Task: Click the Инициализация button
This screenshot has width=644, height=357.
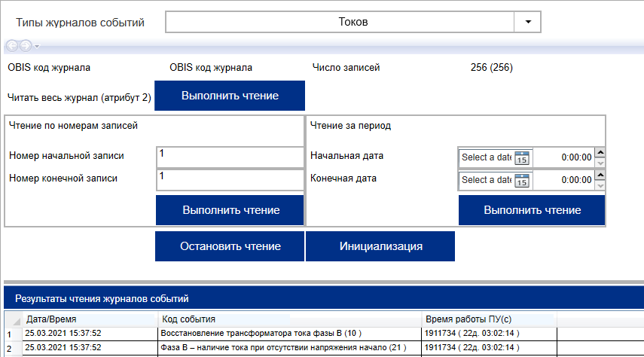Action: pos(380,246)
